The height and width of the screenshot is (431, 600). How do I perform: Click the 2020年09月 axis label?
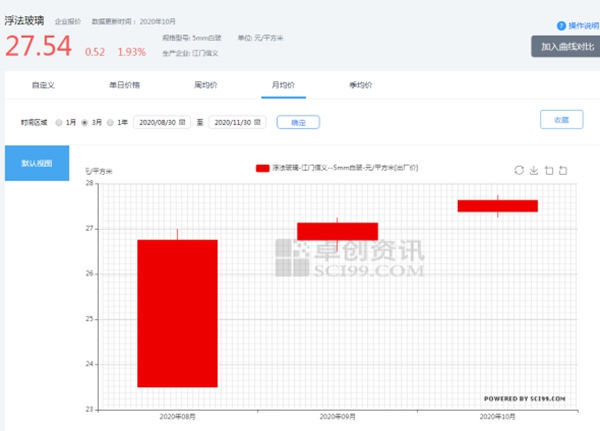tap(338, 416)
